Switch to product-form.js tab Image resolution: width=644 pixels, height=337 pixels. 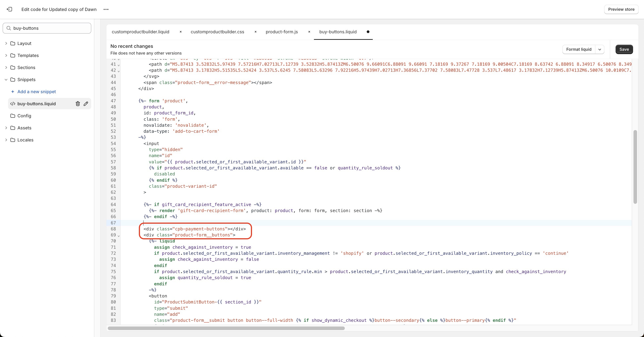282,32
